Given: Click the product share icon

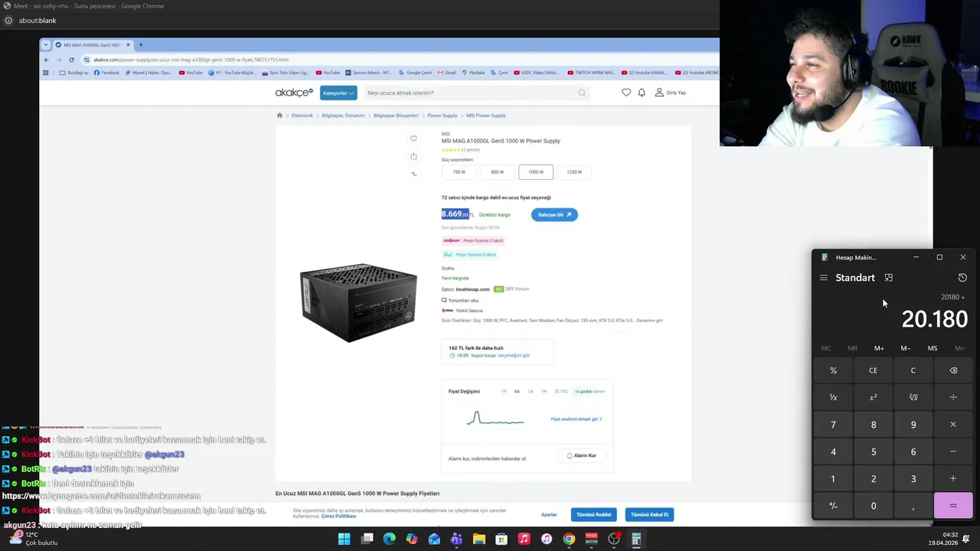Looking at the screenshot, I should (413, 156).
